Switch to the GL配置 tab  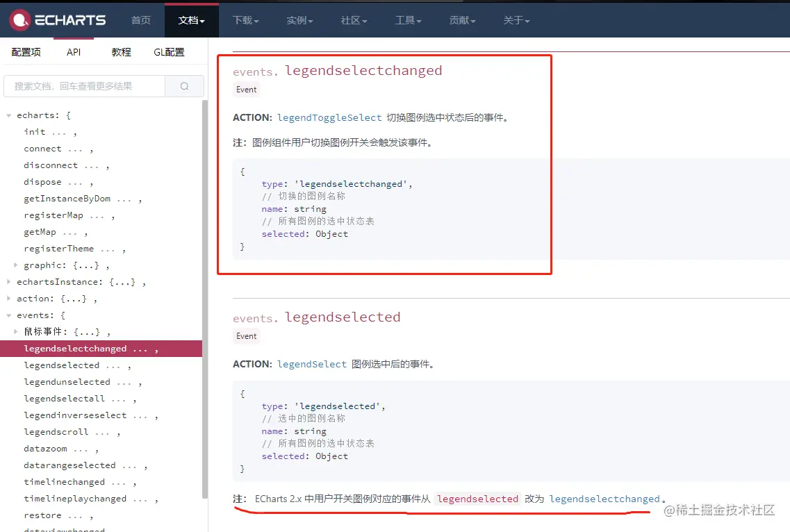coord(169,52)
